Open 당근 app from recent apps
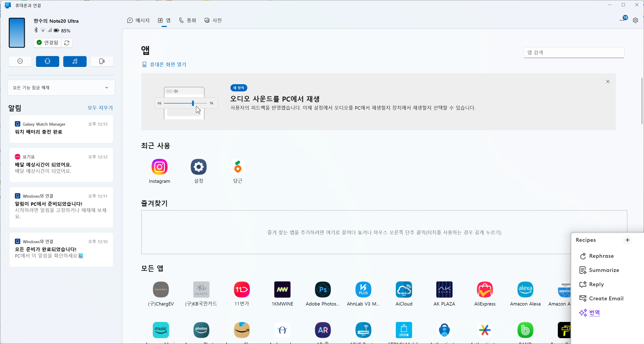Viewport: 644px width, 344px height. (x=238, y=171)
